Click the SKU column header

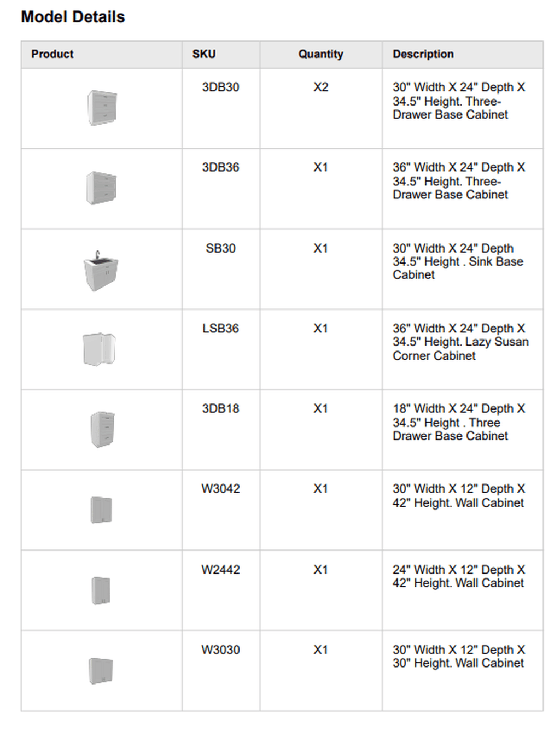(x=204, y=54)
